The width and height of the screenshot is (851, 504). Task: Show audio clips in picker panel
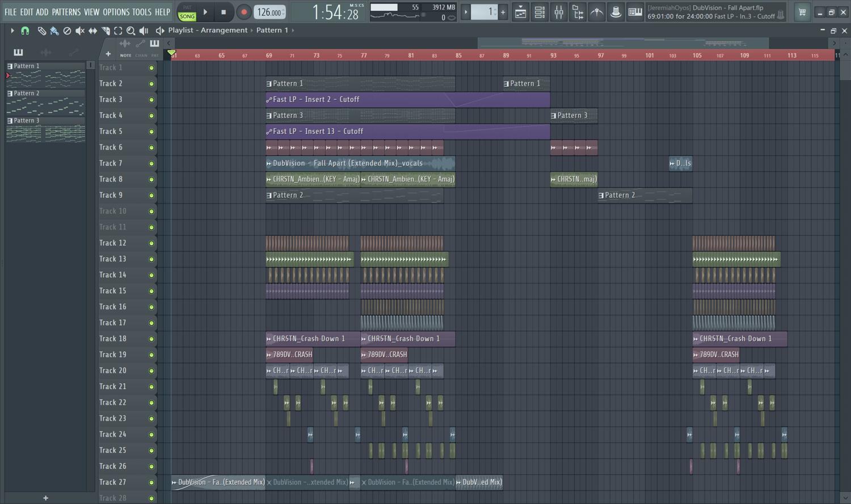[46, 52]
